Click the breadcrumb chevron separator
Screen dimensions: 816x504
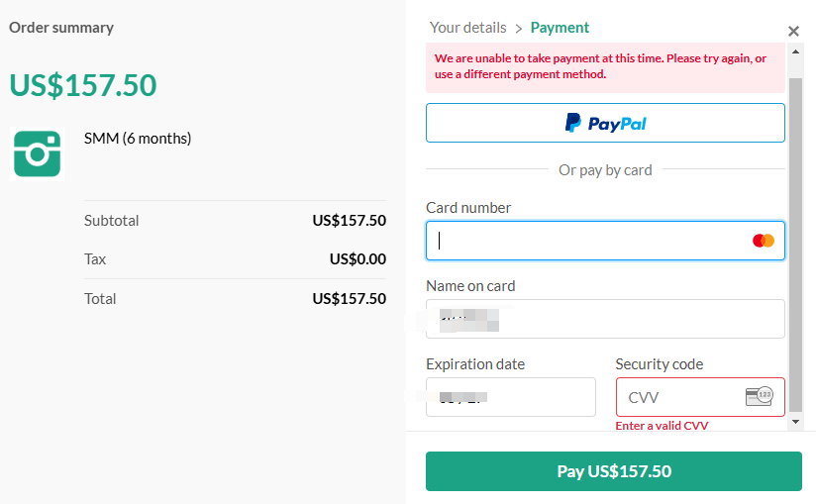coord(518,29)
